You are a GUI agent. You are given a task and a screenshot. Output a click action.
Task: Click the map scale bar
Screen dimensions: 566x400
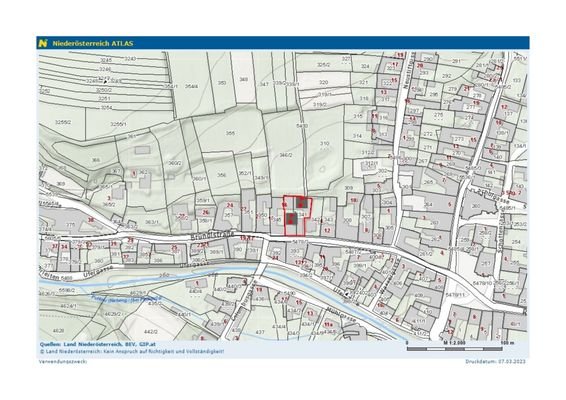(454, 349)
